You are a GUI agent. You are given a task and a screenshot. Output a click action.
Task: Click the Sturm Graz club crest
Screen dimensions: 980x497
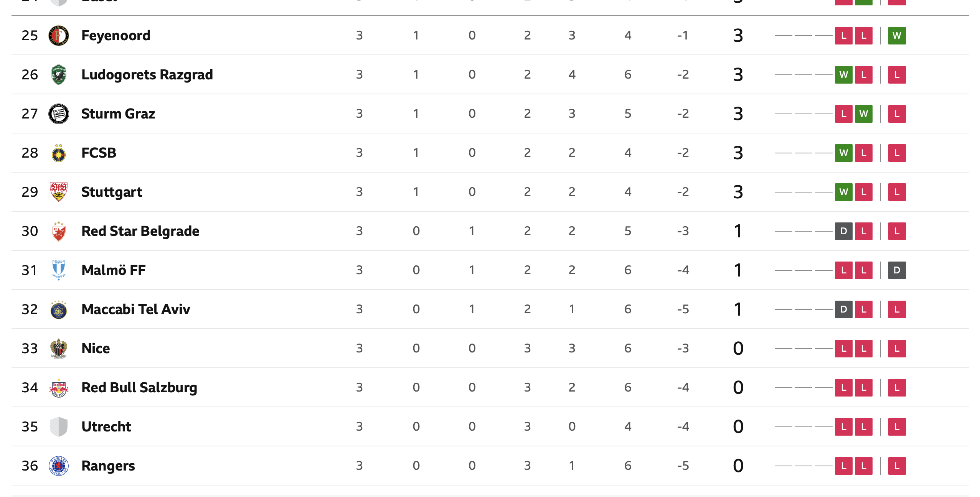click(58, 114)
